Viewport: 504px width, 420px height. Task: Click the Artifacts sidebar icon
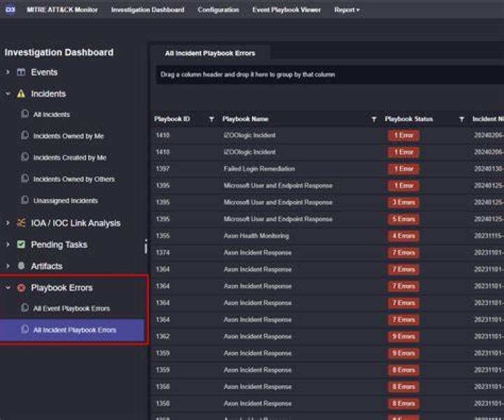[x=21, y=266]
